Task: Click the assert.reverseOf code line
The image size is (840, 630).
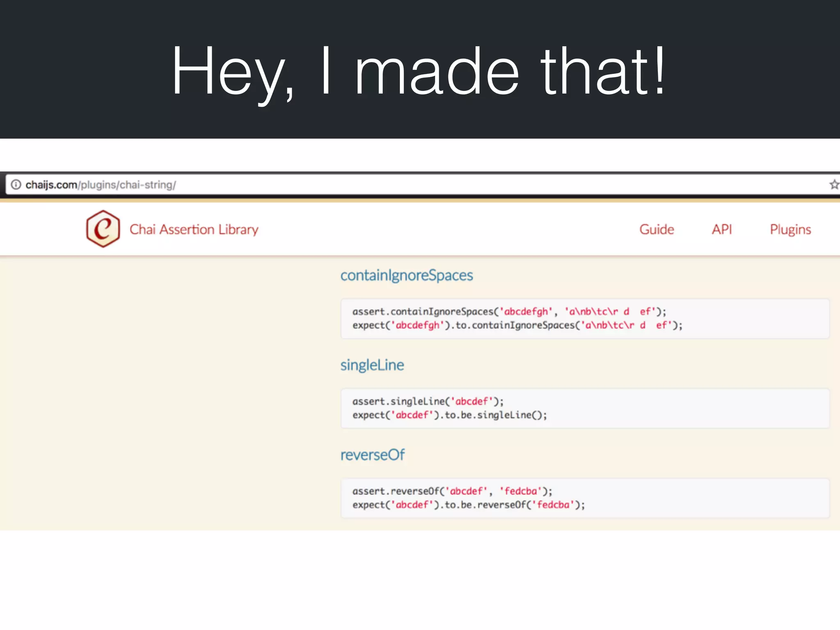Action: point(452,491)
